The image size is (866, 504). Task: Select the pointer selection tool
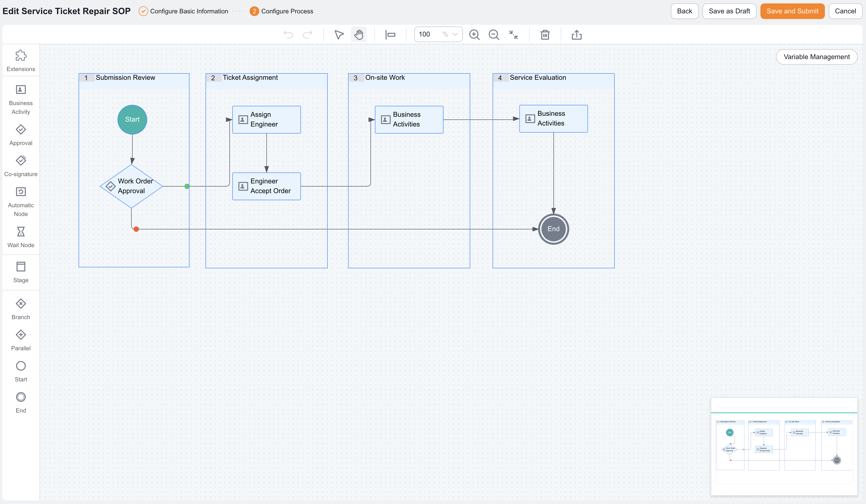click(x=339, y=34)
